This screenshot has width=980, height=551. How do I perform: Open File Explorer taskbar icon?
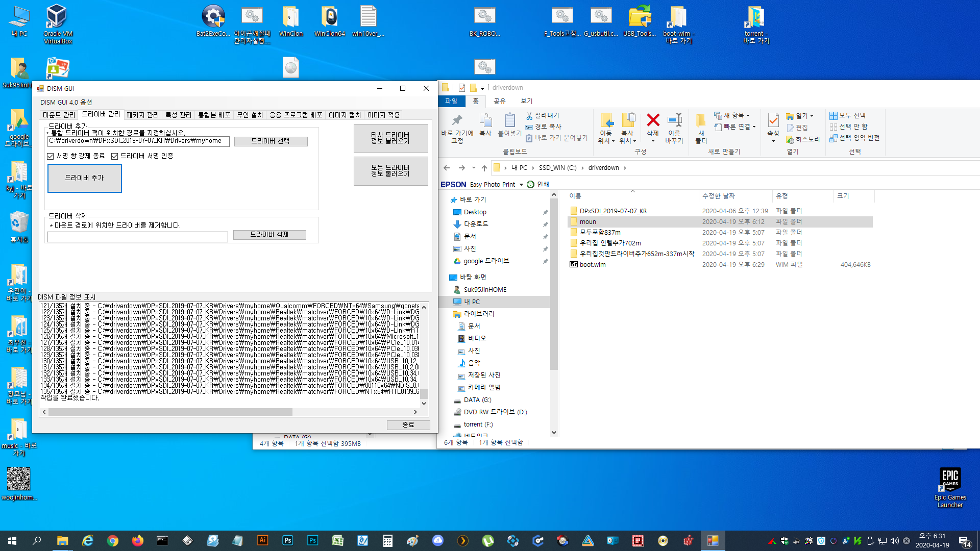(62, 541)
